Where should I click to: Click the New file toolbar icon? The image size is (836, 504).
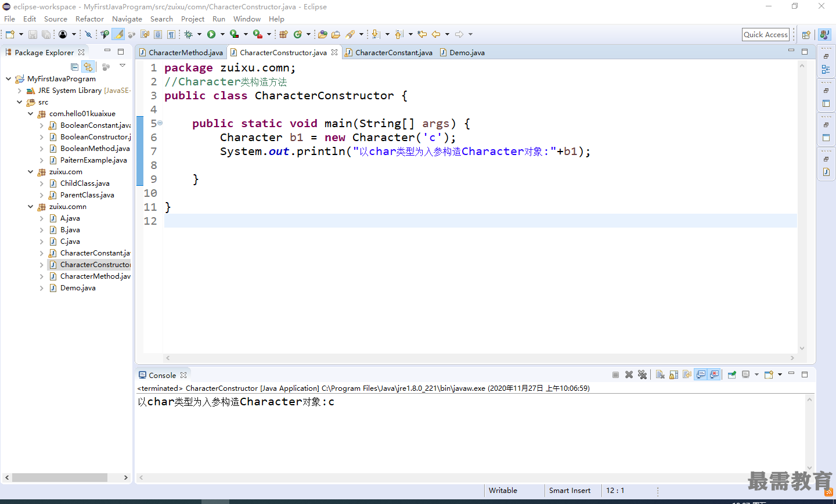pyautogui.click(x=10, y=35)
